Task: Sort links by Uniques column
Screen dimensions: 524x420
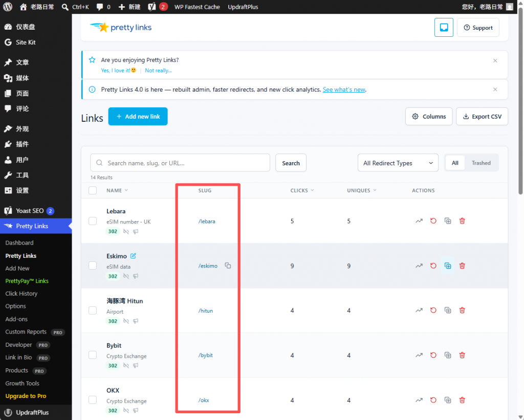Action: [x=362, y=190]
